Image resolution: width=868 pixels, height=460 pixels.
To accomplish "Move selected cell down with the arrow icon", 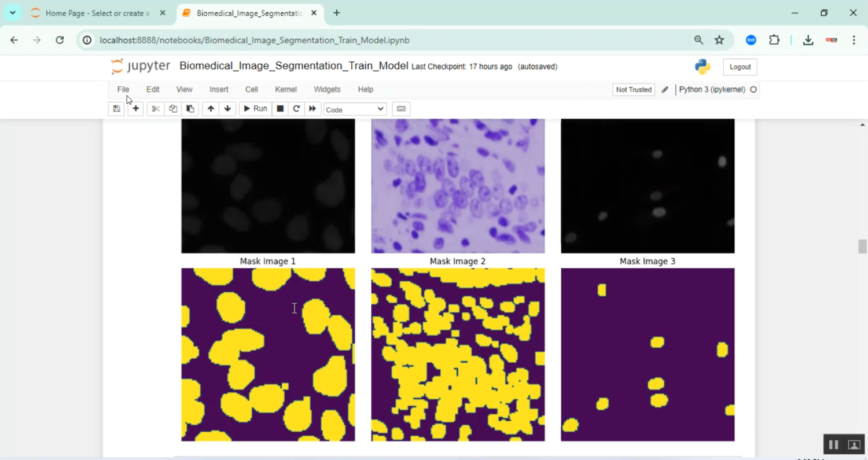I will (x=227, y=109).
